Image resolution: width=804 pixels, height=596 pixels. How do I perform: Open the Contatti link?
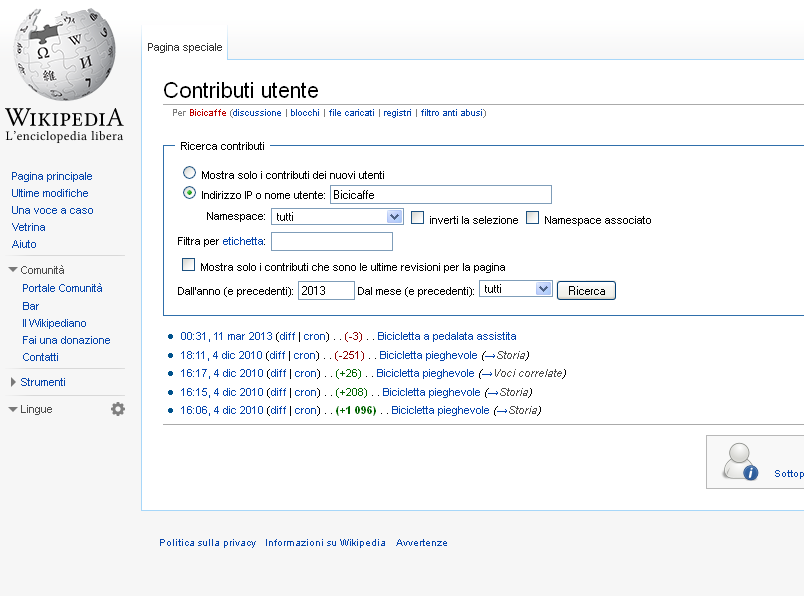pos(40,357)
